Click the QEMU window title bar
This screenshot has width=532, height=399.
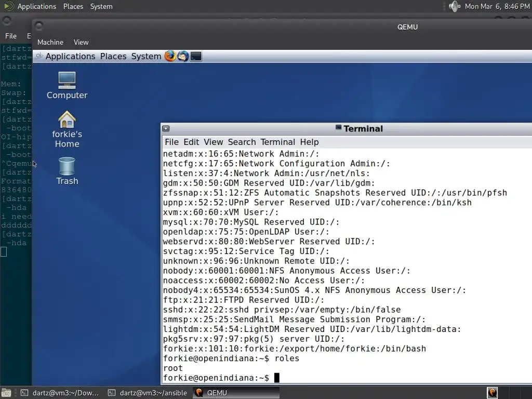pyautogui.click(x=282, y=27)
